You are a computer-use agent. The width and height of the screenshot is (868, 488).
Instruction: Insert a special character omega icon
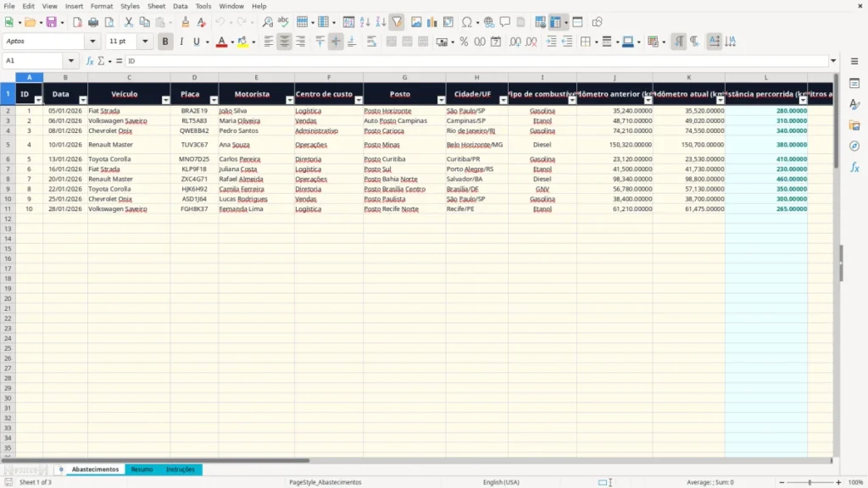pos(467,22)
